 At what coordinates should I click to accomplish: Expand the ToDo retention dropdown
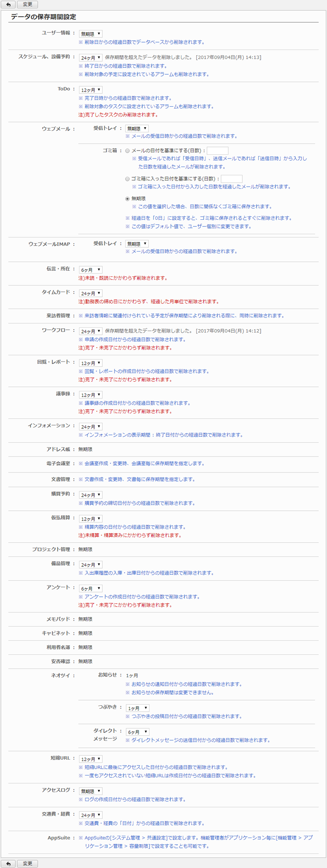coord(90,90)
